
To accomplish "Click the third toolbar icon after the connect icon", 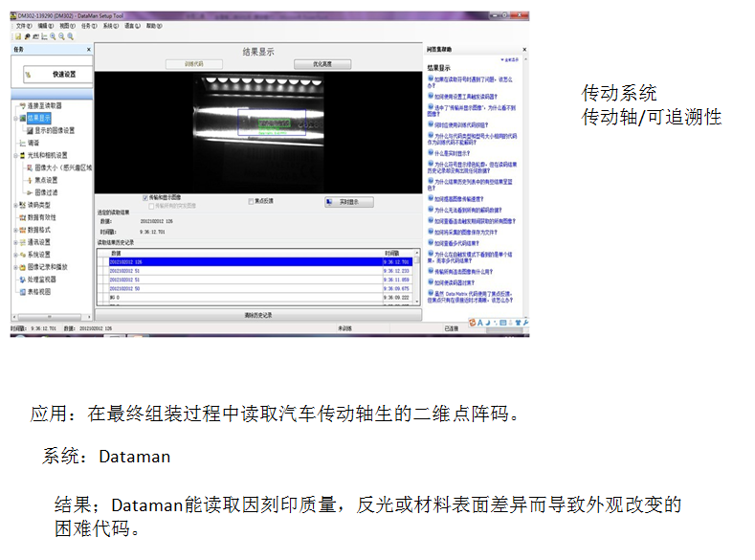I will (35, 36).
